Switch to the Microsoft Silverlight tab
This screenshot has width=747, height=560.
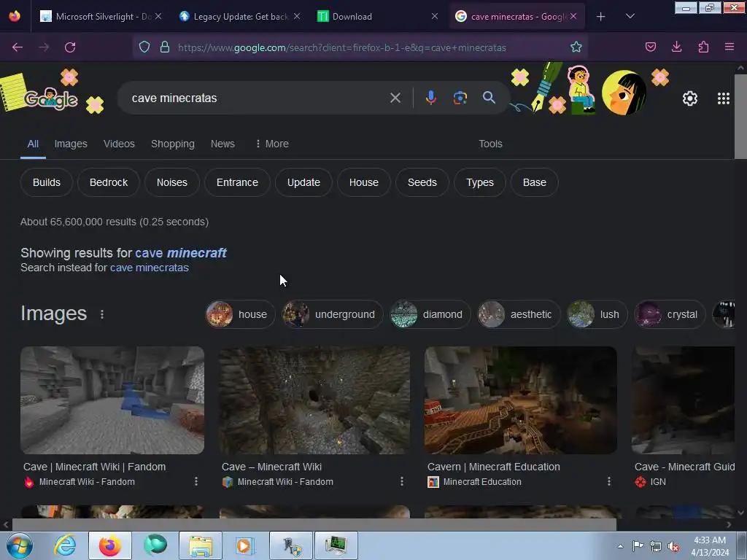point(101,17)
